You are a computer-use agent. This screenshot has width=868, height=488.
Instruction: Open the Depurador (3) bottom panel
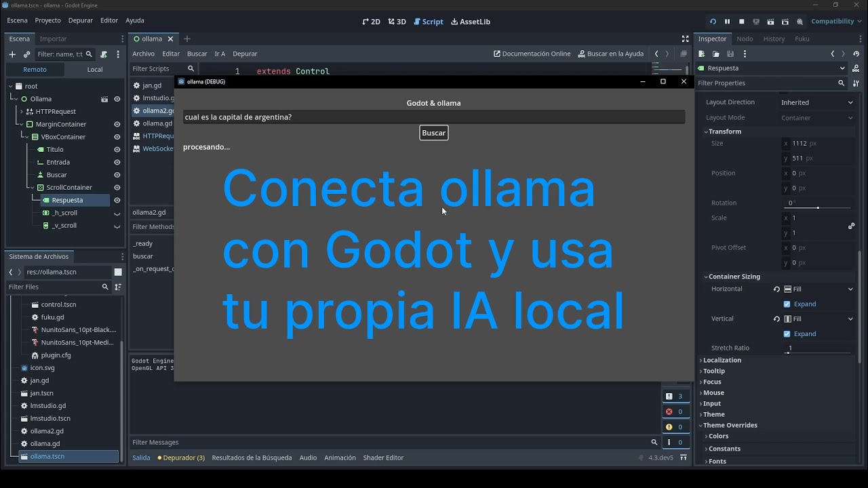(x=181, y=457)
